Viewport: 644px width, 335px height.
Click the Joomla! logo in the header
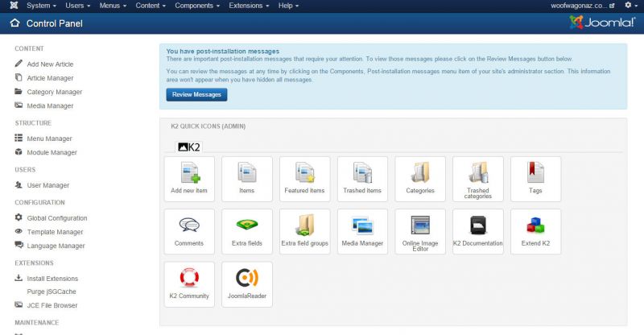602,23
